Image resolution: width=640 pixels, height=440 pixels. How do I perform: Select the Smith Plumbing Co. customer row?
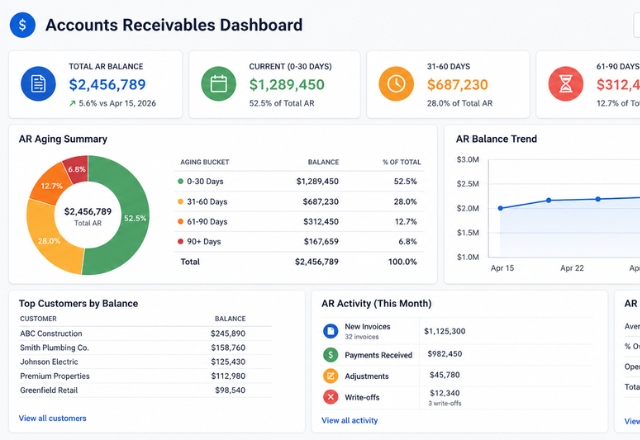(145, 348)
